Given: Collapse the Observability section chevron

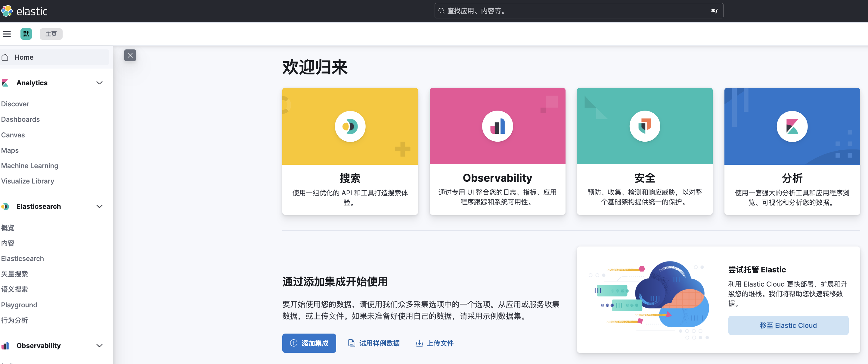Looking at the screenshot, I should click(99, 345).
